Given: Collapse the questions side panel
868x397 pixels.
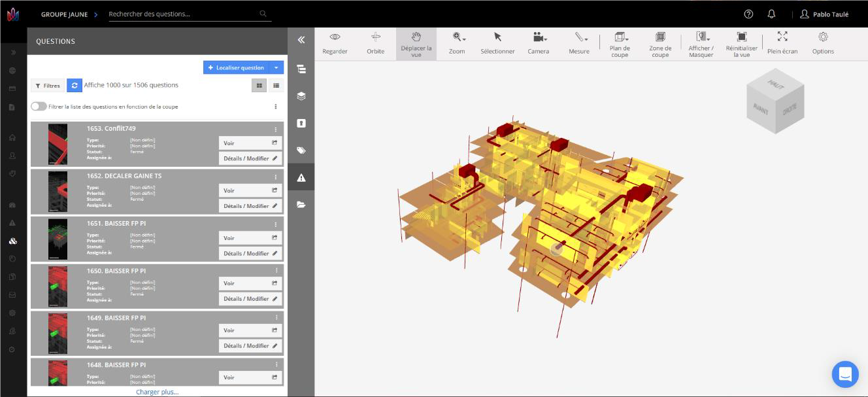Looking at the screenshot, I should point(301,40).
